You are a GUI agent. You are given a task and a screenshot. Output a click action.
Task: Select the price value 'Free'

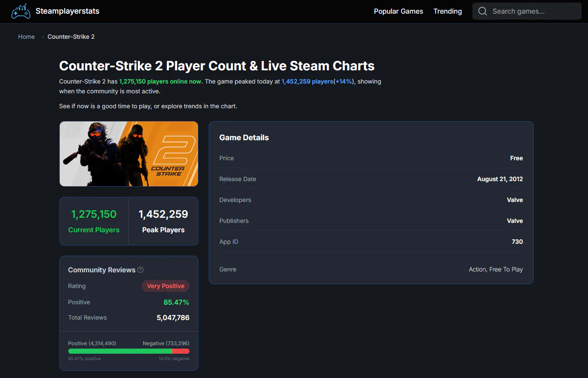pyautogui.click(x=516, y=158)
